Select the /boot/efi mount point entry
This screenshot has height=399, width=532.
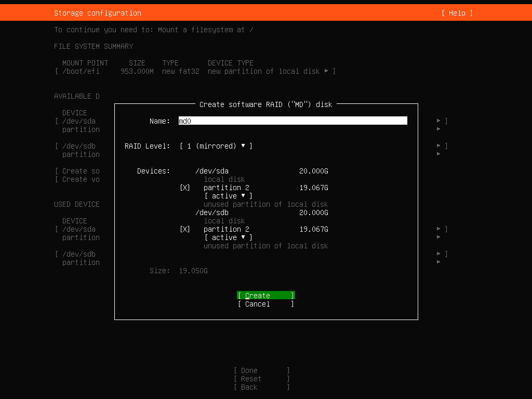pos(81,71)
